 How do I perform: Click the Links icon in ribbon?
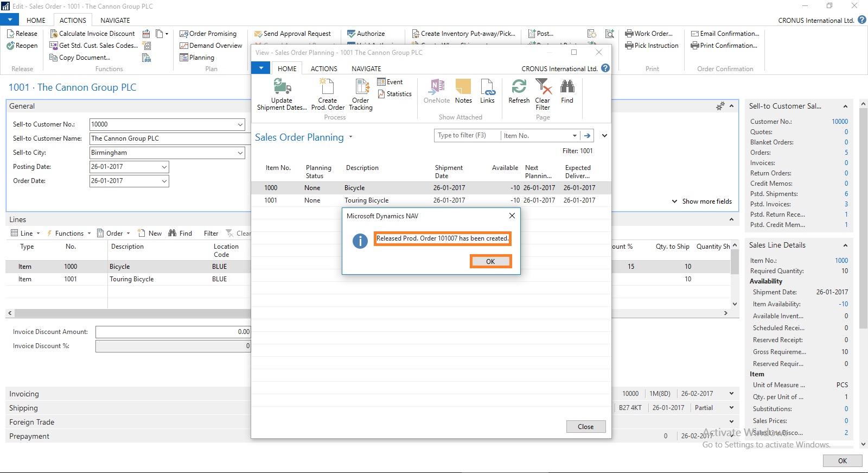point(487,87)
